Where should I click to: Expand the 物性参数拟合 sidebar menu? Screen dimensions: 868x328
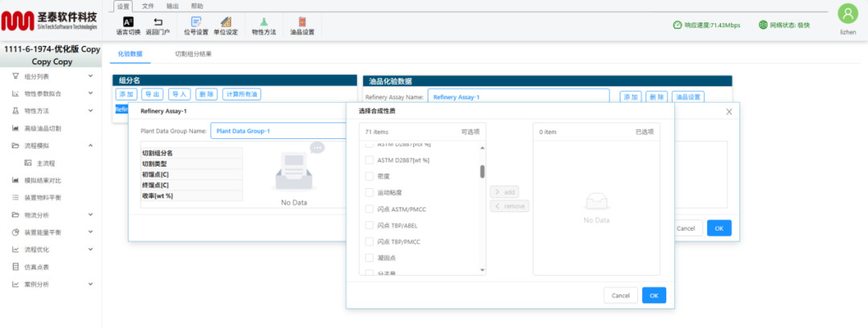[91, 93]
